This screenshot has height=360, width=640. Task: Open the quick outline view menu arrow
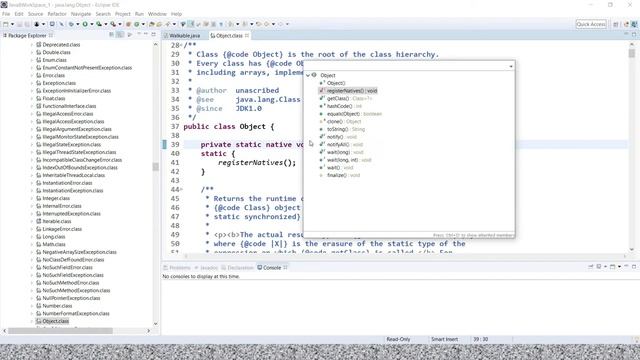pos(511,66)
